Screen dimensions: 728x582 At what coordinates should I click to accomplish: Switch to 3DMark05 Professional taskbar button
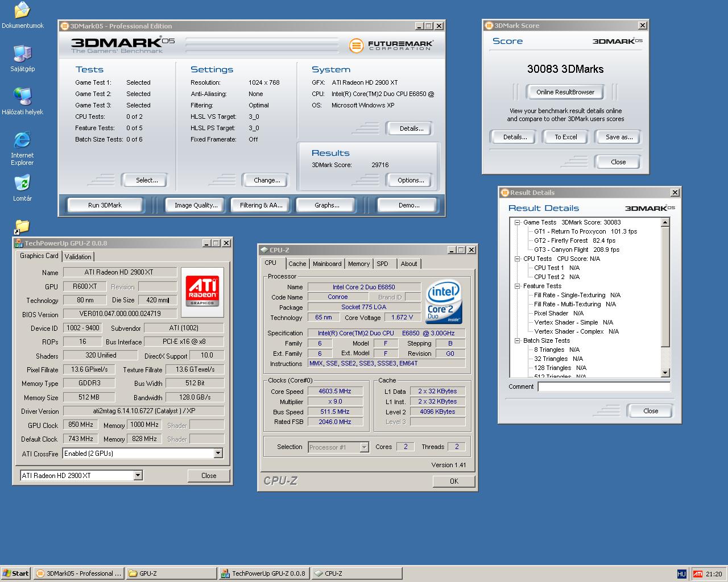[x=78, y=573]
